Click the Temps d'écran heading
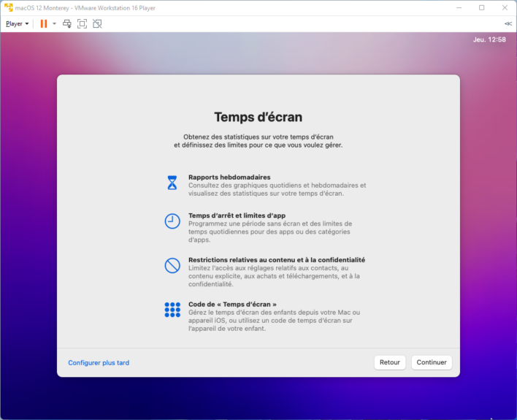Viewport: 517px width, 420px height. click(258, 117)
